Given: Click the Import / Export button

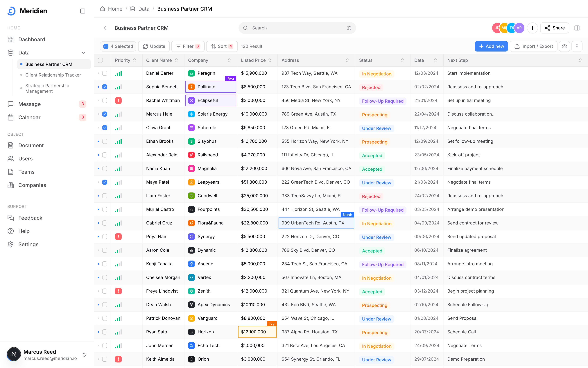Looking at the screenshot, I should [534, 46].
